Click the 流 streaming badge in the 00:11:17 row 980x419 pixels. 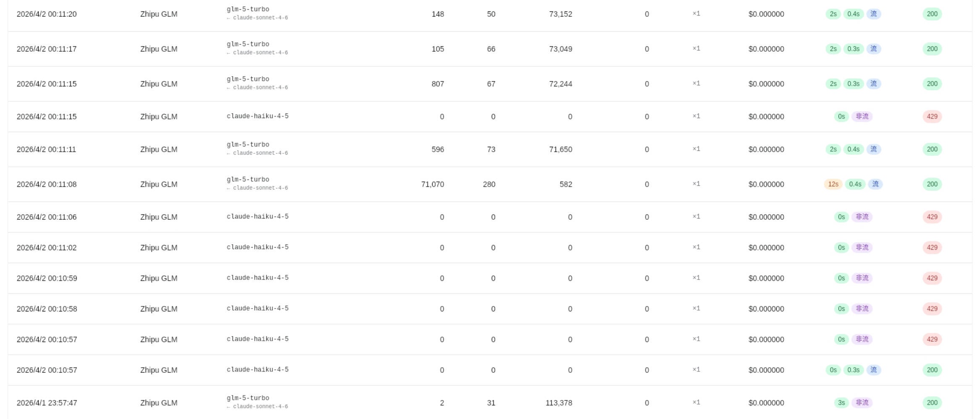pos(873,49)
